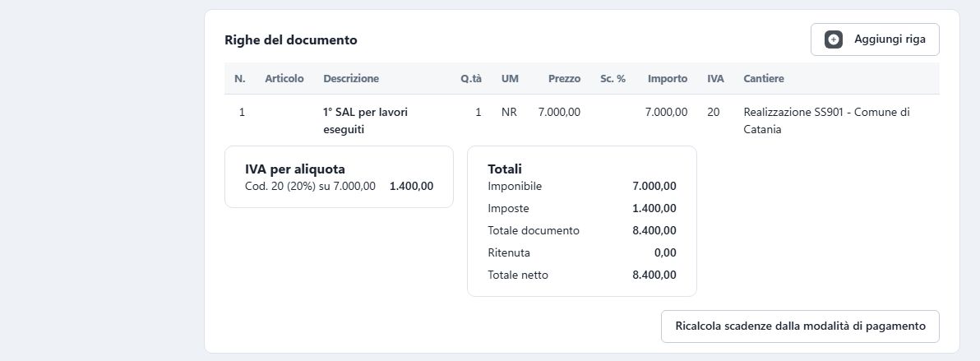Click the Totale documento value 8.400,00
980x361 pixels.
pyautogui.click(x=654, y=230)
